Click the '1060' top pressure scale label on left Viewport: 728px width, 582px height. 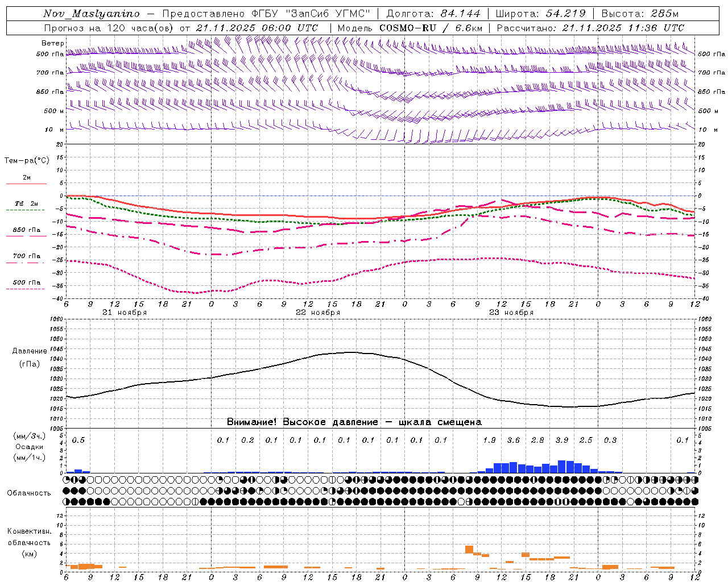[57, 319]
